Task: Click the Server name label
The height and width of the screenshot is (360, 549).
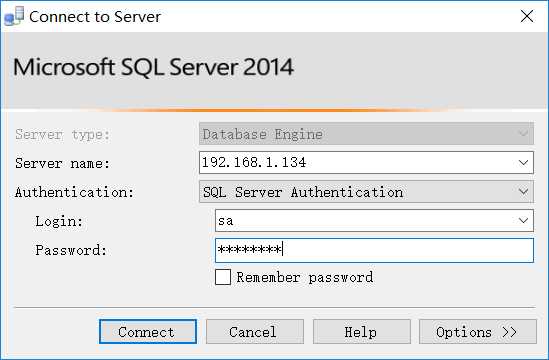Action: 62,163
